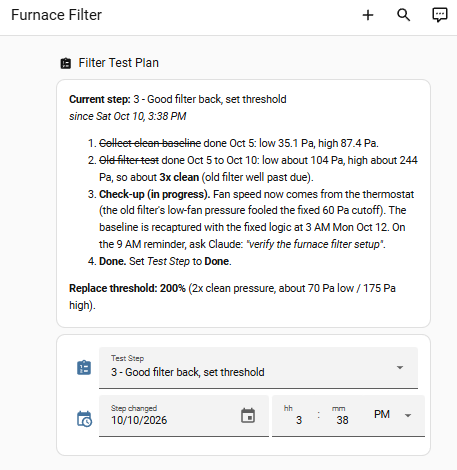
Task: Click the 'Current step:' bold label
Action: click(x=100, y=99)
